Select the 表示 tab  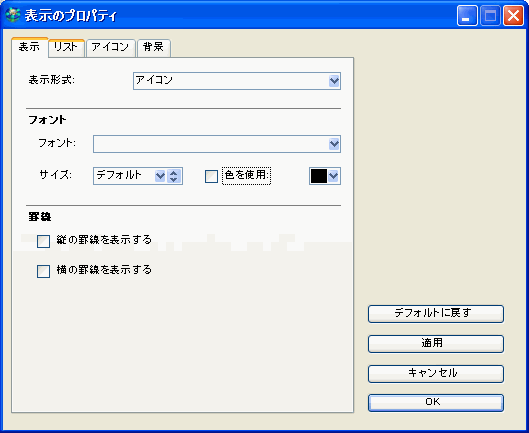(x=29, y=47)
